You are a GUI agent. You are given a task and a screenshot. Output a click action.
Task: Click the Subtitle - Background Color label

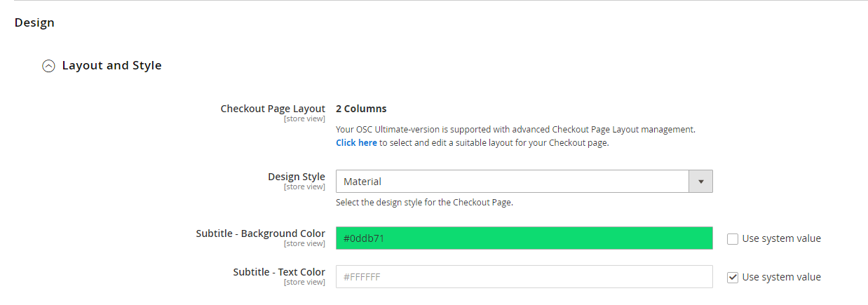(260, 233)
